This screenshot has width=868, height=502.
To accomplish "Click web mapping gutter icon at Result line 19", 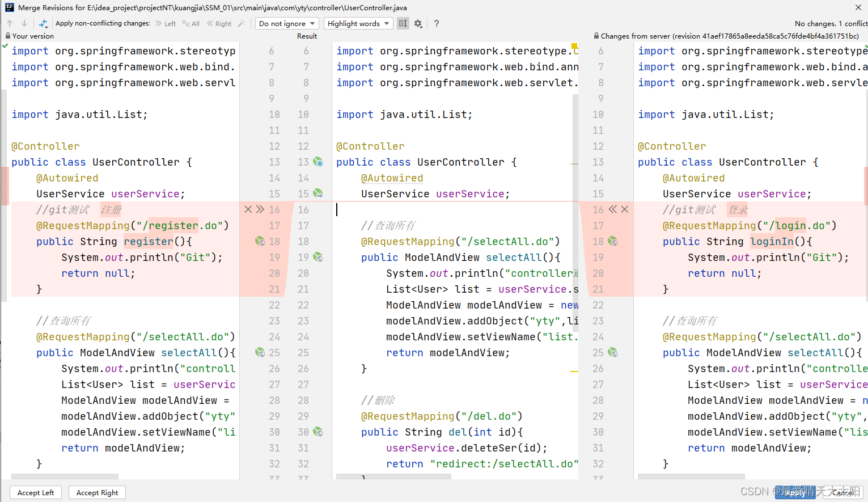I will pyautogui.click(x=318, y=257).
